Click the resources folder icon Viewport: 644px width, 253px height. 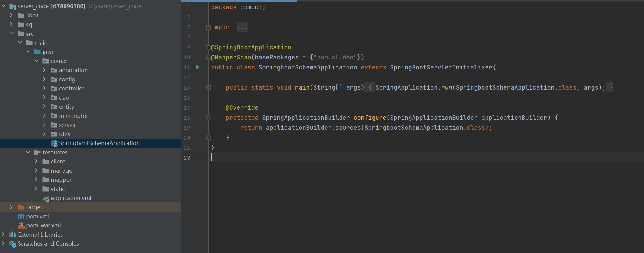[x=37, y=153]
